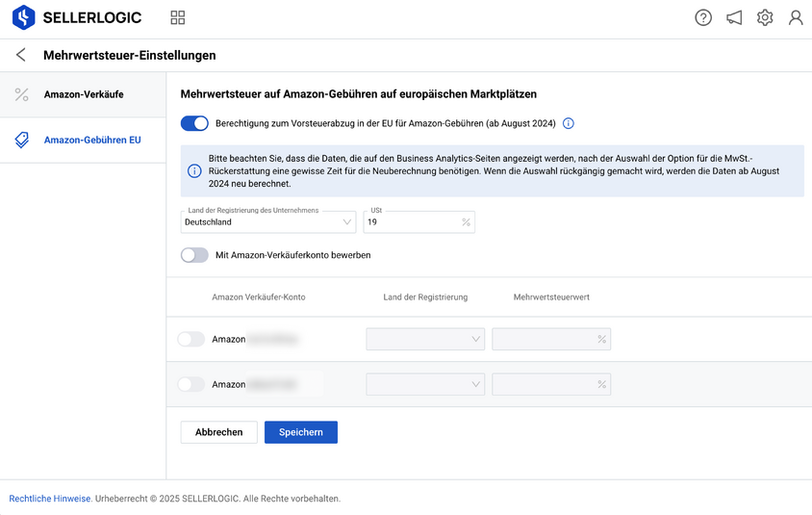Select Amazon-Gebühren EU sidebar tab
The image size is (812, 515).
pos(83,140)
